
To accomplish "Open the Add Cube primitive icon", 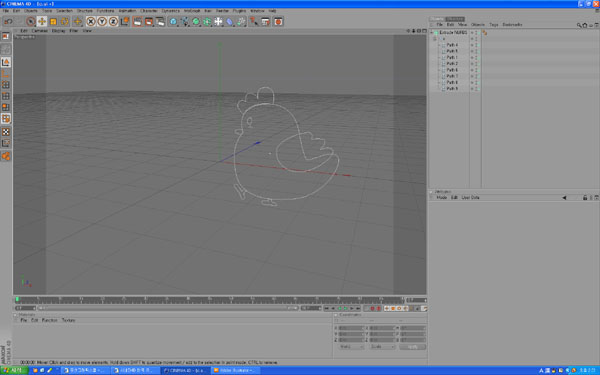I will [x=173, y=21].
